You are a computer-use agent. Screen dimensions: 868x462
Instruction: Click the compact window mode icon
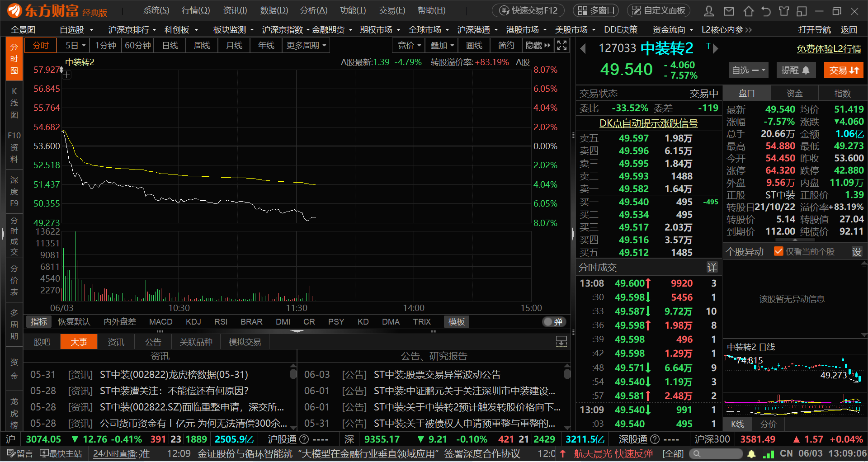click(802, 11)
